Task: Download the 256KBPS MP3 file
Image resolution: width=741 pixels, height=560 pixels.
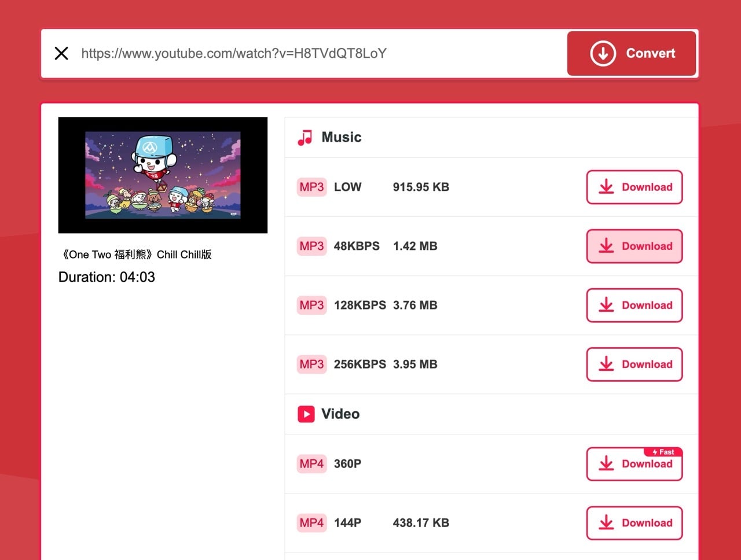Action: pos(634,364)
